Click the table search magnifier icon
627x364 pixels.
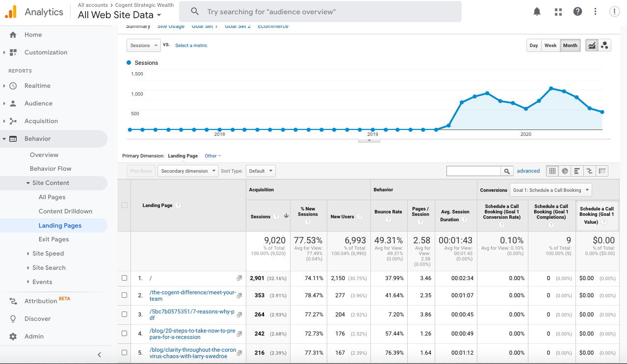[507, 171]
